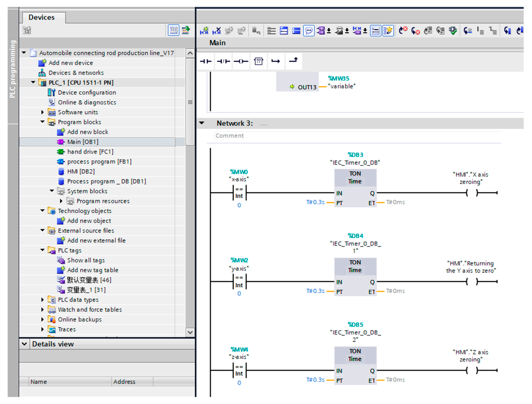Screen dimensions: 532x404
Task: Click the open branch icon
Action: [x=276, y=61]
